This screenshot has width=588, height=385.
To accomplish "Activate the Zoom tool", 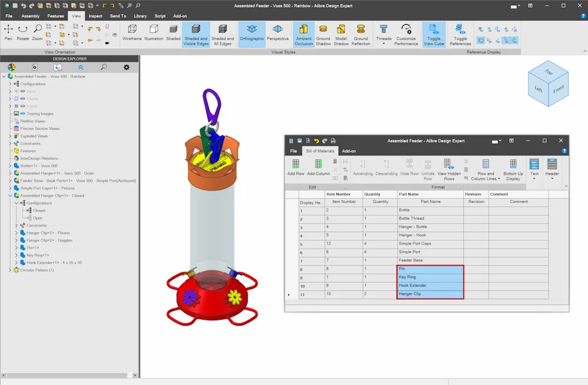I will (x=37, y=32).
